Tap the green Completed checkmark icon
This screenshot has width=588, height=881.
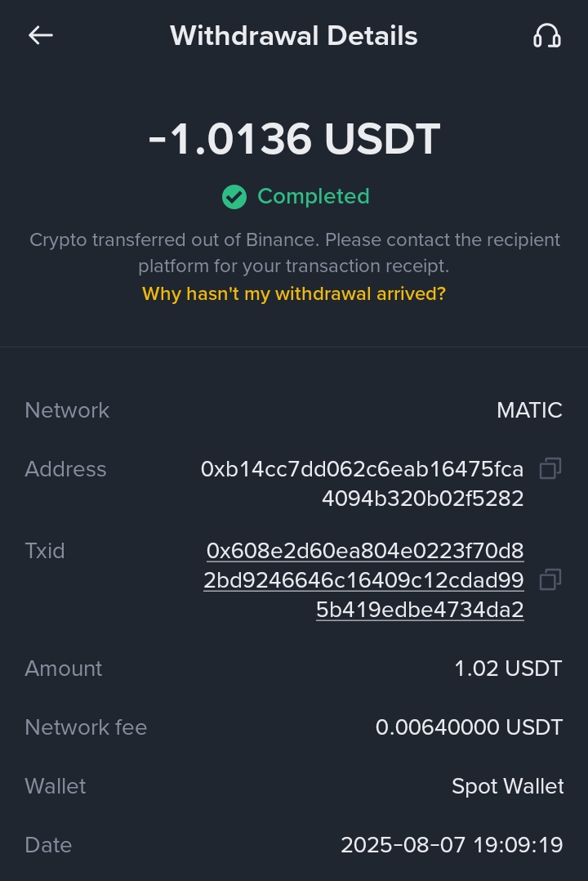point(234,197)
